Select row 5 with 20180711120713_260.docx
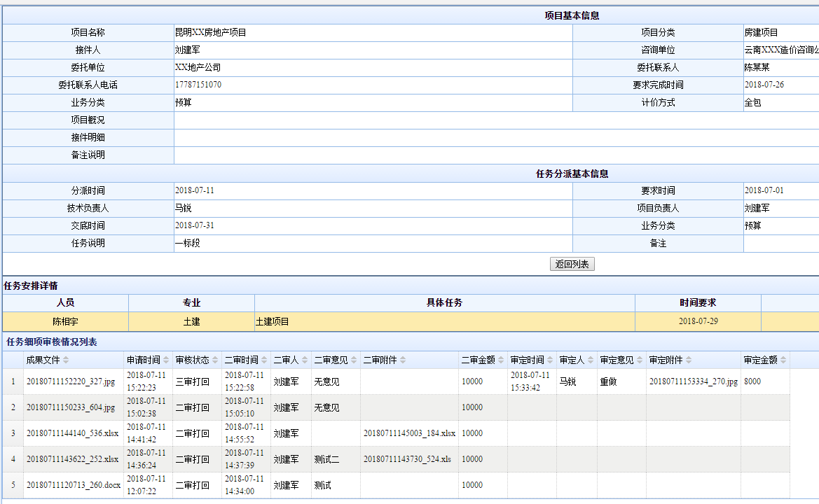The width and height of the screenshot is (819, 504). pos(73,485)
